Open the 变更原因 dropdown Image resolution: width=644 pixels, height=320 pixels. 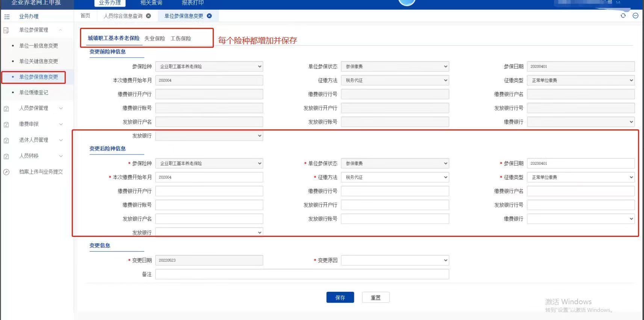click(x=395, y=260)
